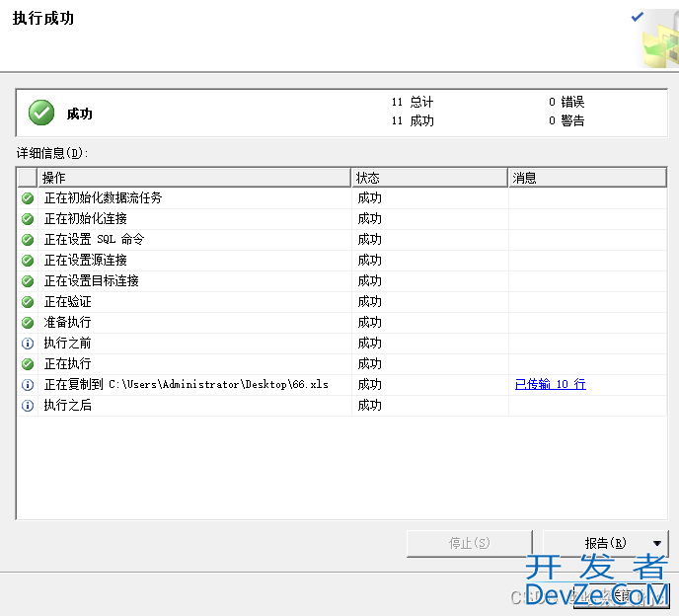Click the 11 成功 summary text

tap(413, 120)
